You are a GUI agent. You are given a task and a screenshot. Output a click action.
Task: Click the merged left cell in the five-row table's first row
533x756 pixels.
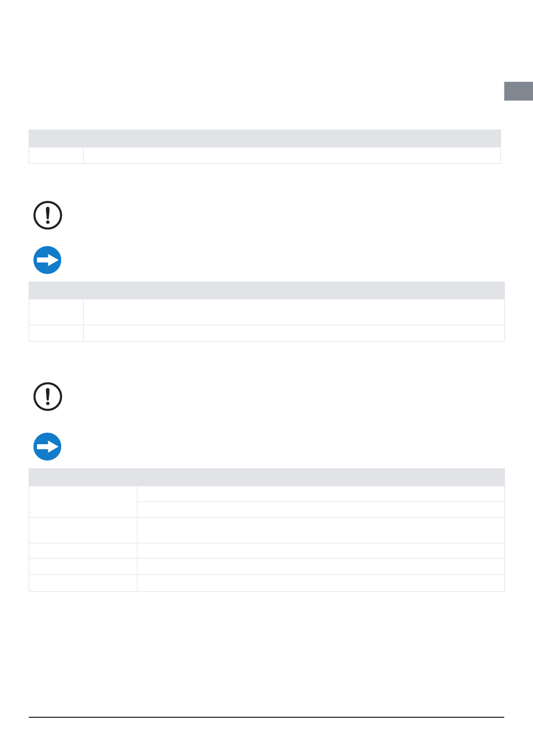click(x=83, y=501)
